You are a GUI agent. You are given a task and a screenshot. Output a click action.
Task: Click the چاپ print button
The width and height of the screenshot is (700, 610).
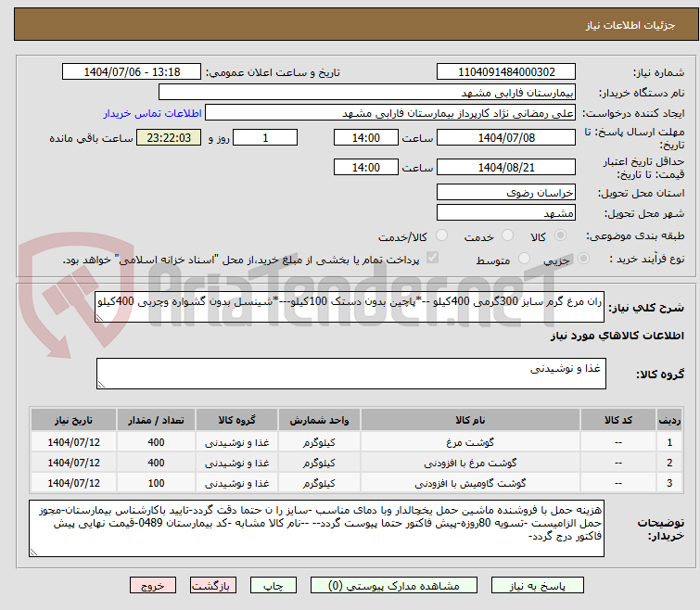coord(274,586)
